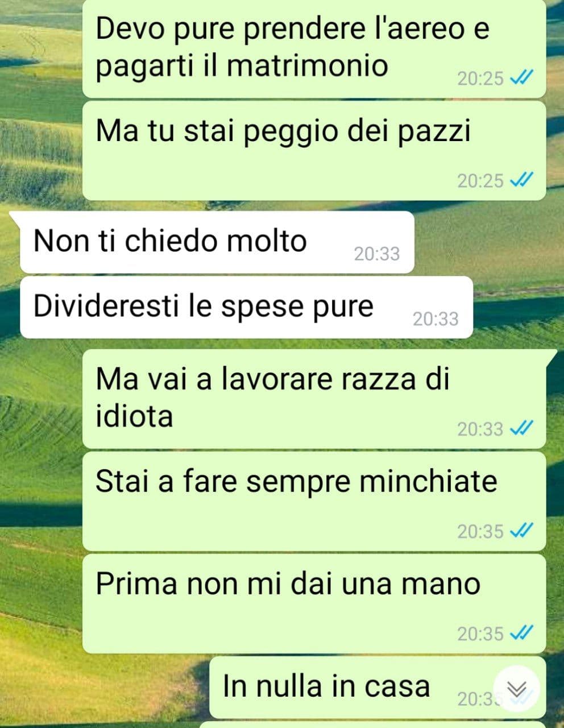Screen dimensions: 564x728
Task: Tap read checkmarks on 'razza di idiota' message
Action: [x=521, y=428]
